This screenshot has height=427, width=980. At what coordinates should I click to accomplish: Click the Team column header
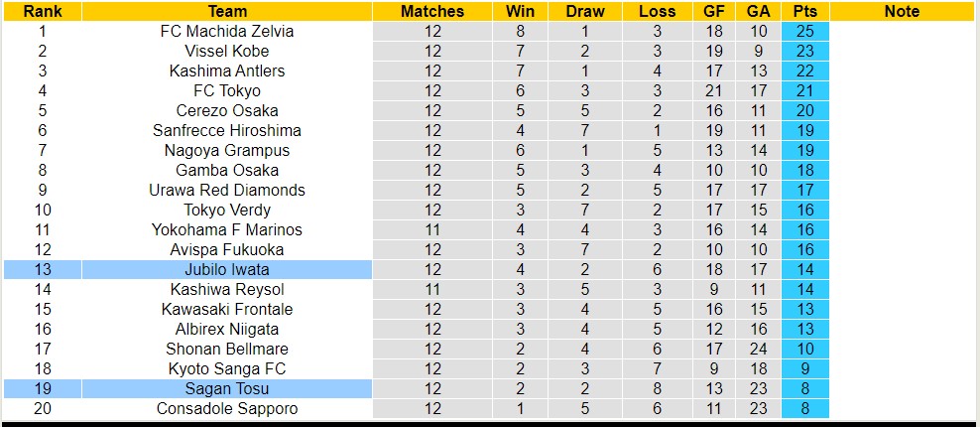click(227, 12)
